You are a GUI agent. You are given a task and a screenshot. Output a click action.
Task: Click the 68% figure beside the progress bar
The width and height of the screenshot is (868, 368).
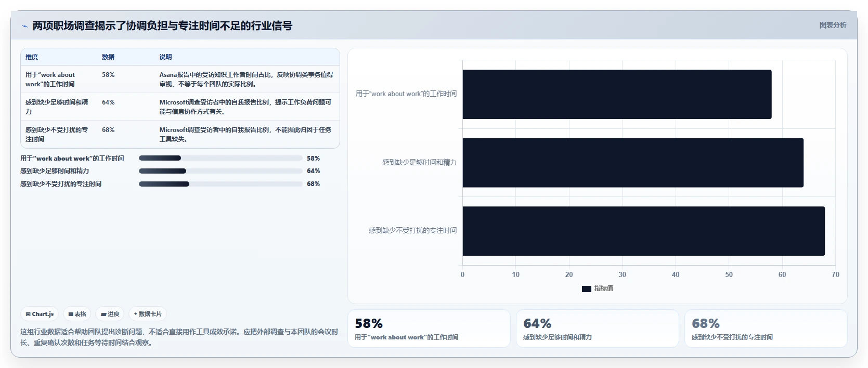point(313,184)
